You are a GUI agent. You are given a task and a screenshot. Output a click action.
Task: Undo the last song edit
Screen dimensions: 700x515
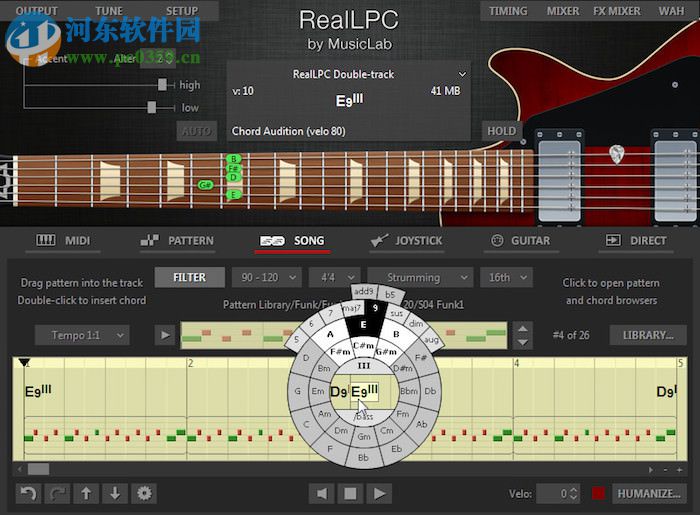(29, 494)
